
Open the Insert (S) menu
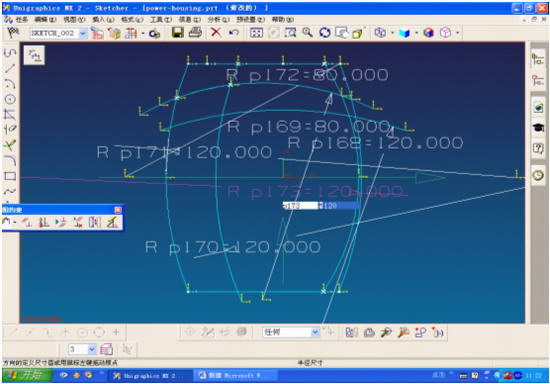click(x=103, y=19)
